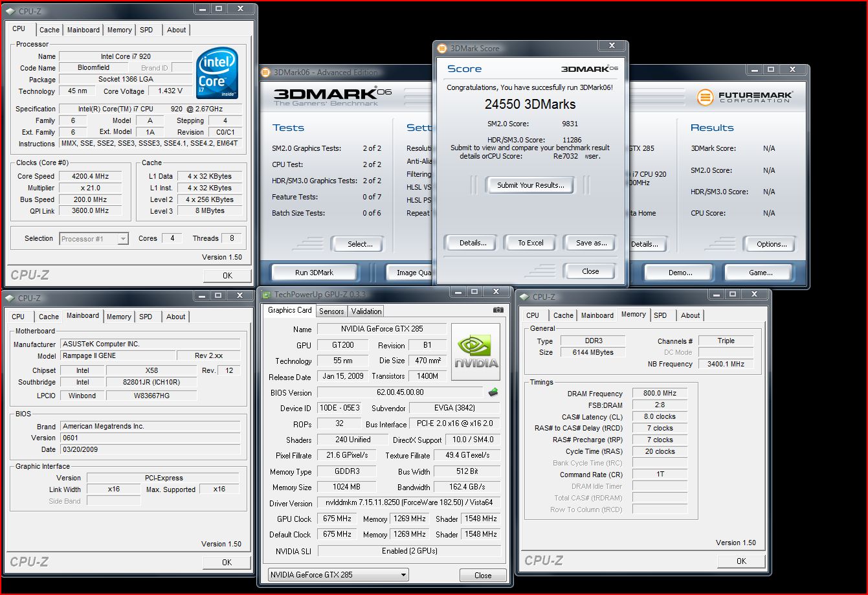Click the GPU-Z BIOS save chip icon
868x595 pixels.
point(493,392)
